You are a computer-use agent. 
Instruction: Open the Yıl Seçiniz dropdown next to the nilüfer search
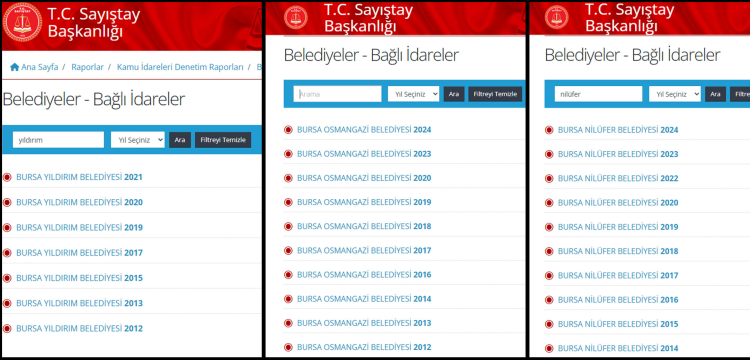pyautogui.click(x=674, y=94)
